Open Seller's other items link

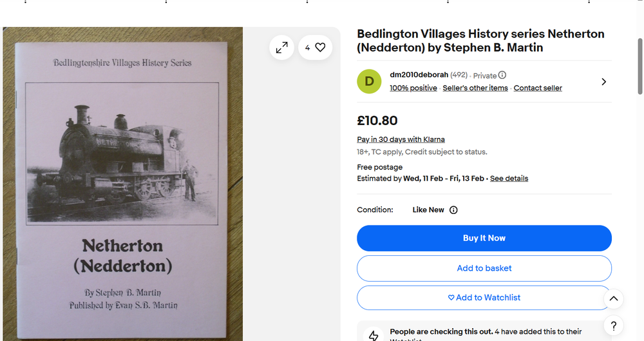(x=475, y=88)
